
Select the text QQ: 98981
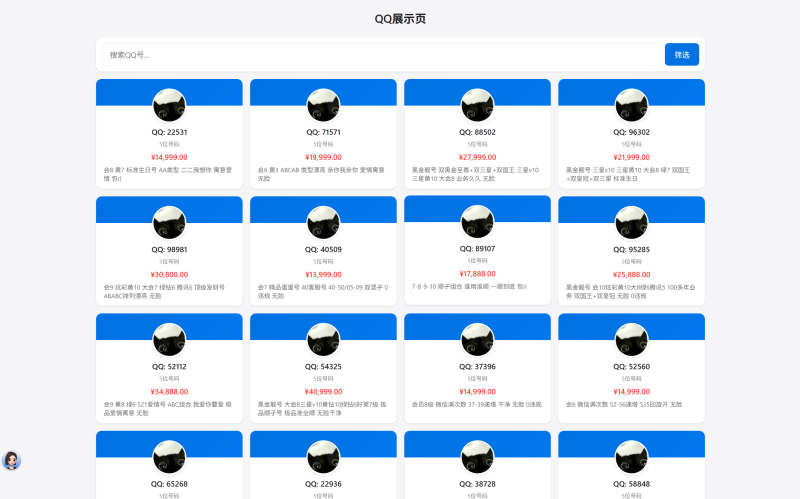(169, 250)
